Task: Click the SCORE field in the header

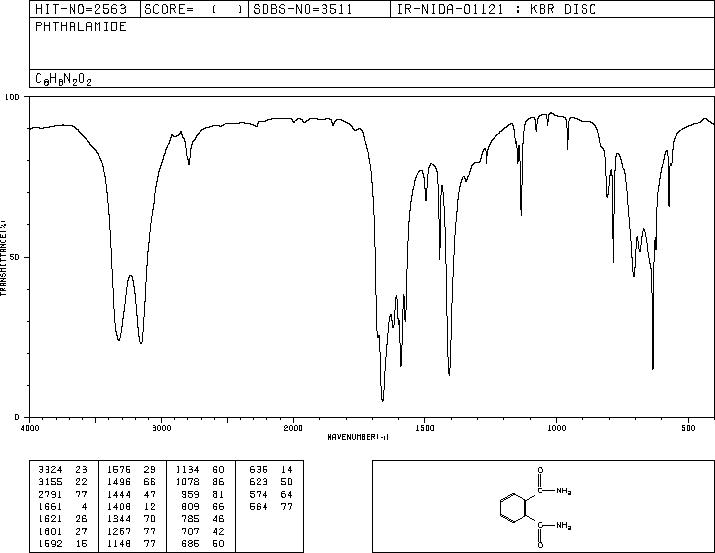Action: [x=194, y=9]
